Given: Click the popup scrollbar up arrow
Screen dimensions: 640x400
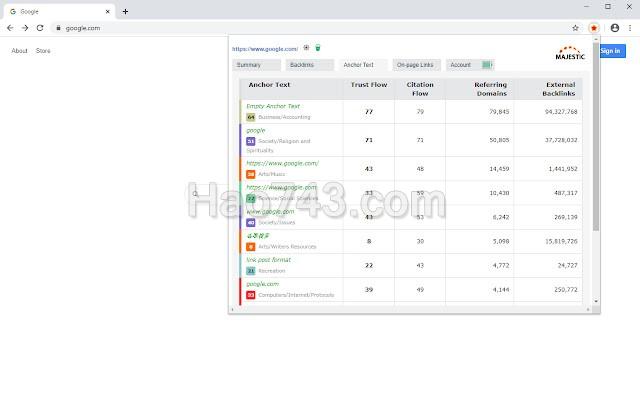Looking at the screenshot, I should (596, 39).
